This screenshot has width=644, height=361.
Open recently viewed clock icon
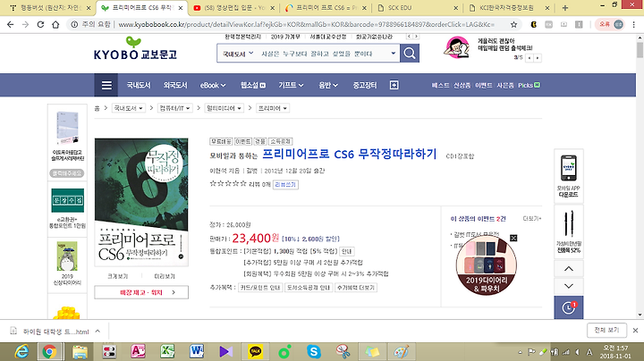pyautogui.click(x=569, y=307)
